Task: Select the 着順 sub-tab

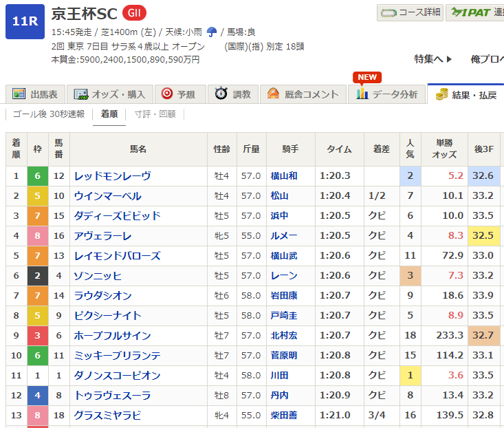Action: pos(109,114)
